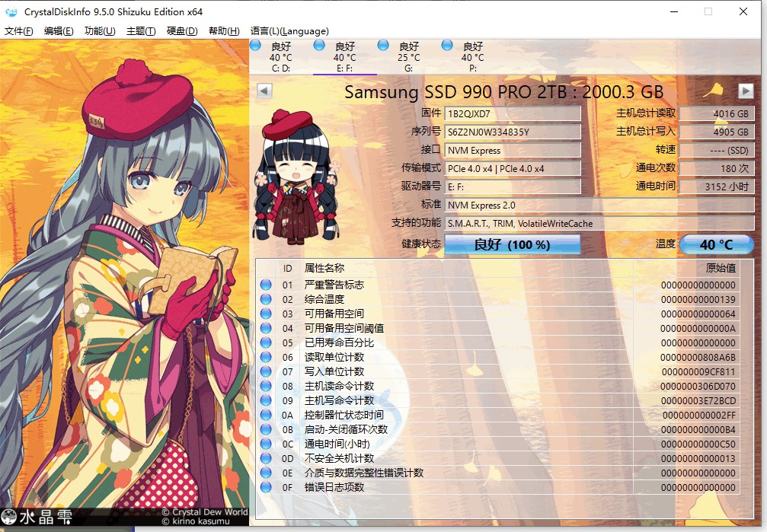
Task: Click status orb of attribute 0C 通电时间(小时)
Action: coord(266,444)
